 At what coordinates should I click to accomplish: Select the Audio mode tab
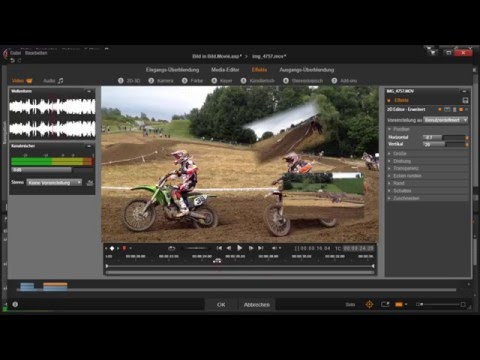point(53,81)
